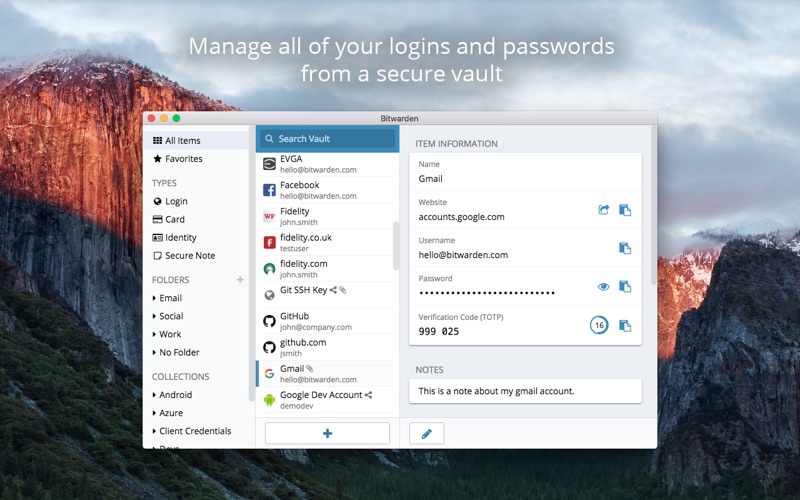Click the Git SSH Key attachment paperclip

click(343, 290)
